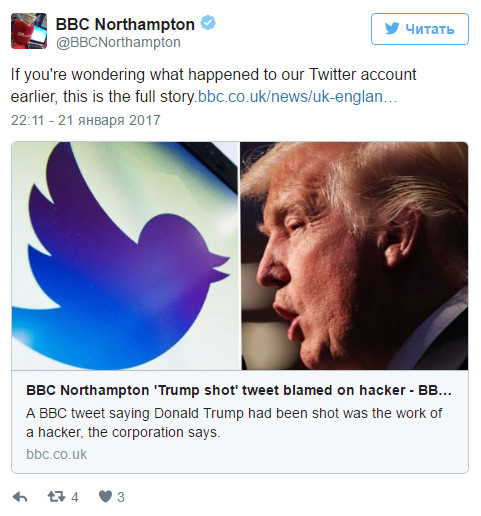Click the Читать label text
481x516 pixels.
click(x=430, y=29)
